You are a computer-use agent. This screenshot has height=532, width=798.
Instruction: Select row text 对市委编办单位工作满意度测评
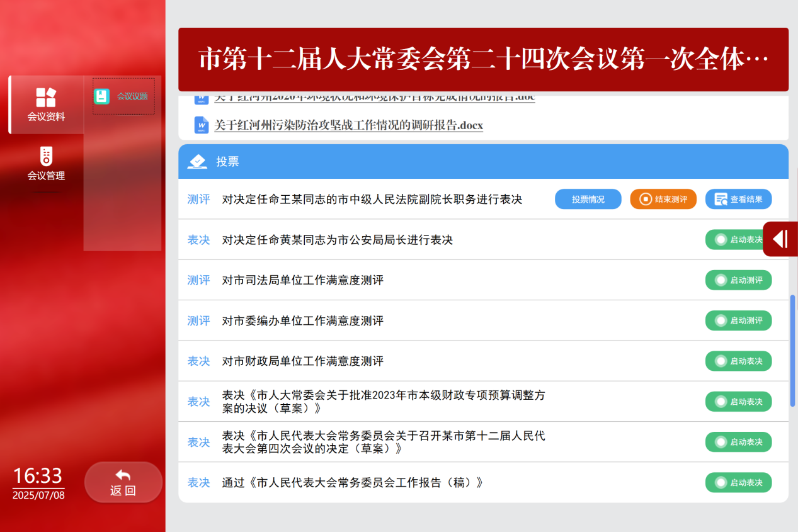[x=303, y=320]
